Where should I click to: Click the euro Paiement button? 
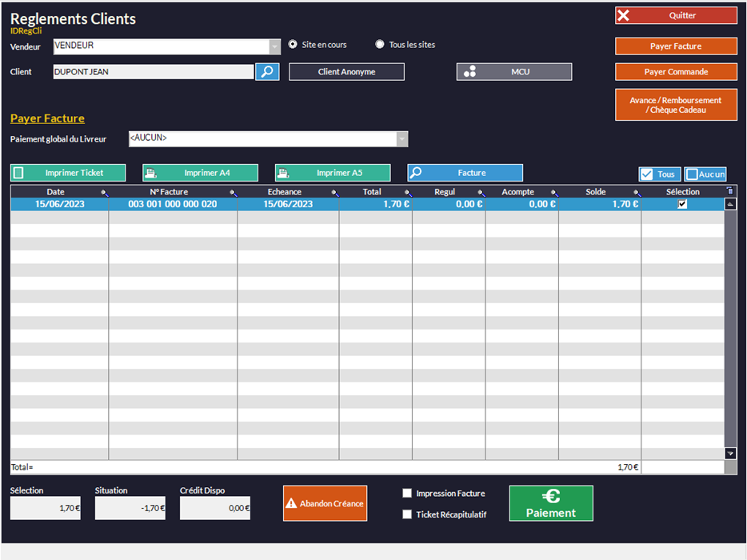point(551,504)
